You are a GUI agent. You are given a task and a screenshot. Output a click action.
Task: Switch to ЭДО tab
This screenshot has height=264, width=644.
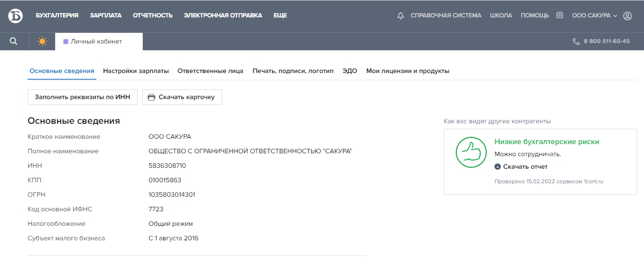click(x=350, y=71)
